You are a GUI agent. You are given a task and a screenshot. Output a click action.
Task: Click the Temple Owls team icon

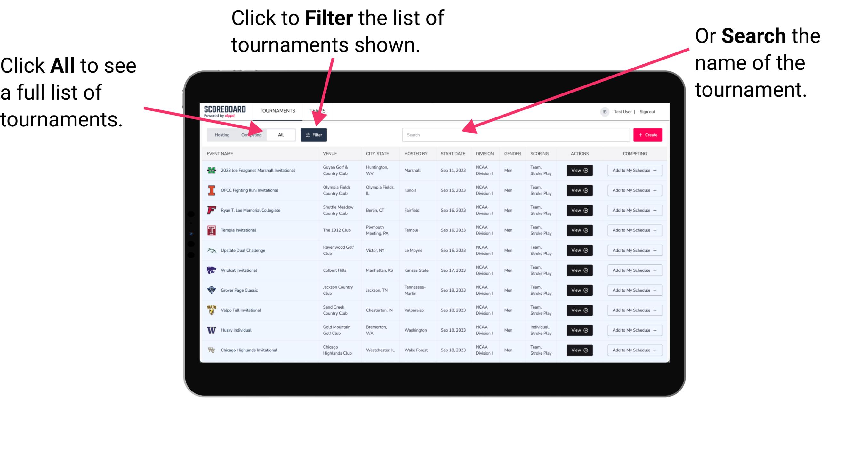click(210, 230)
